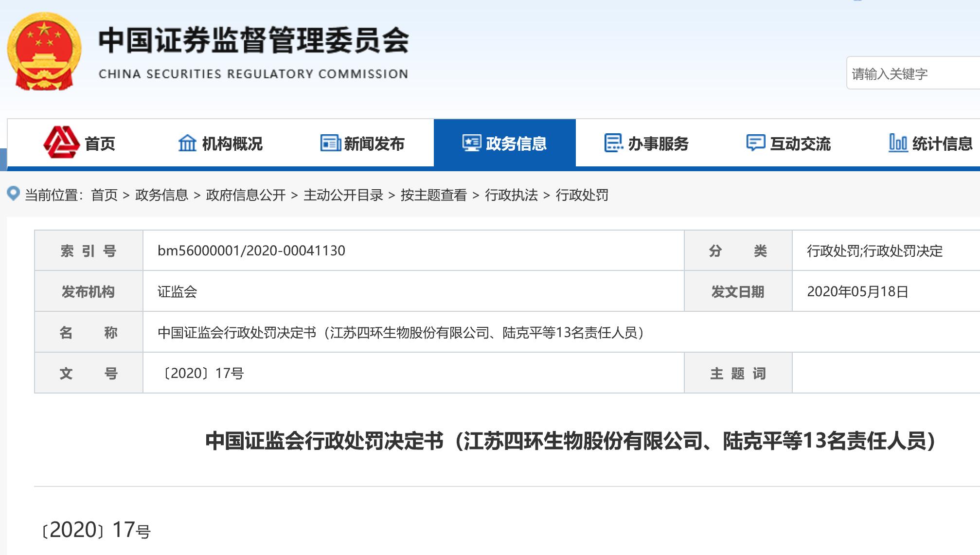Follow the 主动公开目录 breadcrumb link
Viewport: 980px width, 555px height.
click(343, 195)
